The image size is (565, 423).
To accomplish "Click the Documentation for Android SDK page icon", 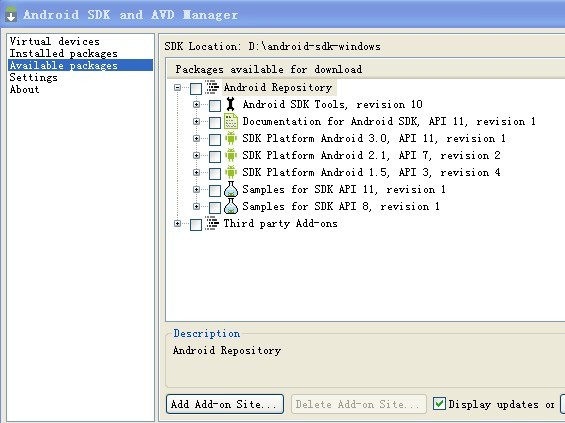I will pos(231,121).
